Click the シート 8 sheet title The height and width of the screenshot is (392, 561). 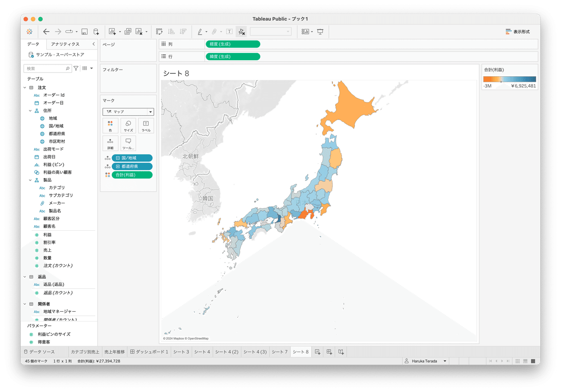coord(176,73)
